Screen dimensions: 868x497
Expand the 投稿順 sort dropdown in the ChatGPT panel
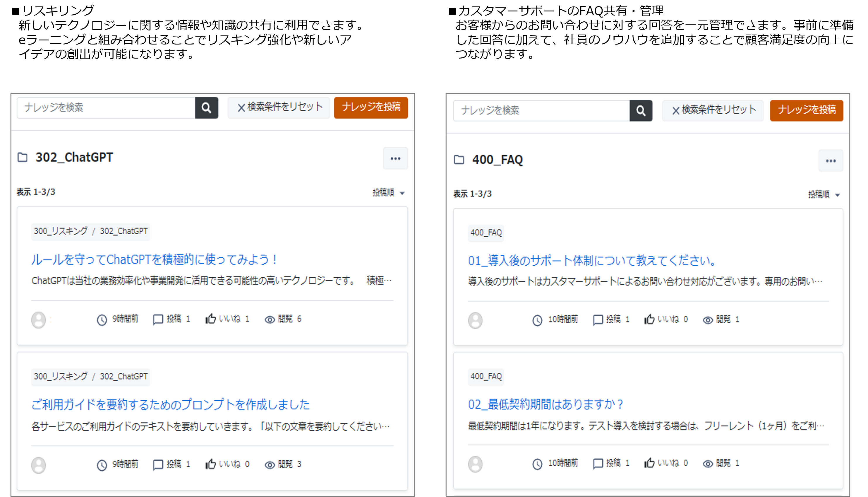click(388, 193)
